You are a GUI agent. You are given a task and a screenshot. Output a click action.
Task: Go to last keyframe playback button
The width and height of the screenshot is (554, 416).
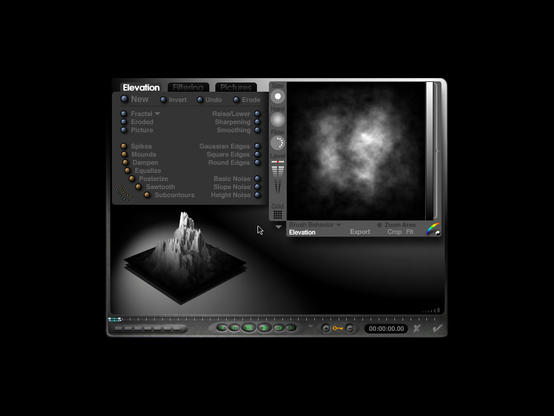point(291,328)
